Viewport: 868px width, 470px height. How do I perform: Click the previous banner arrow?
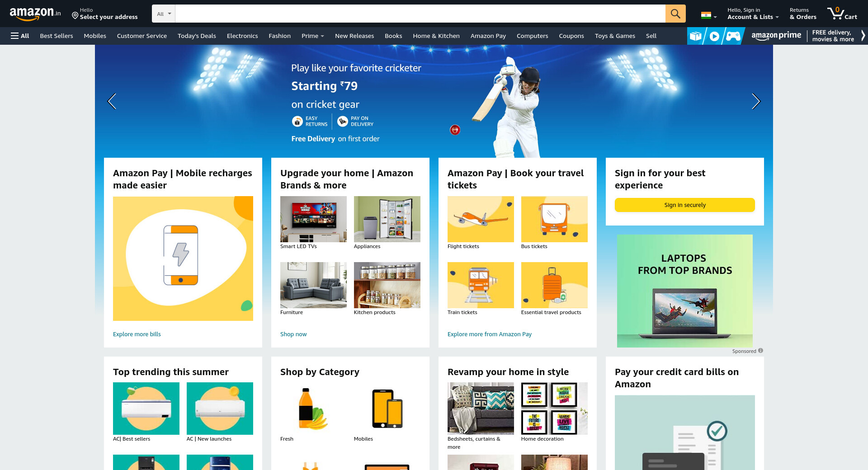click(112, 101)
